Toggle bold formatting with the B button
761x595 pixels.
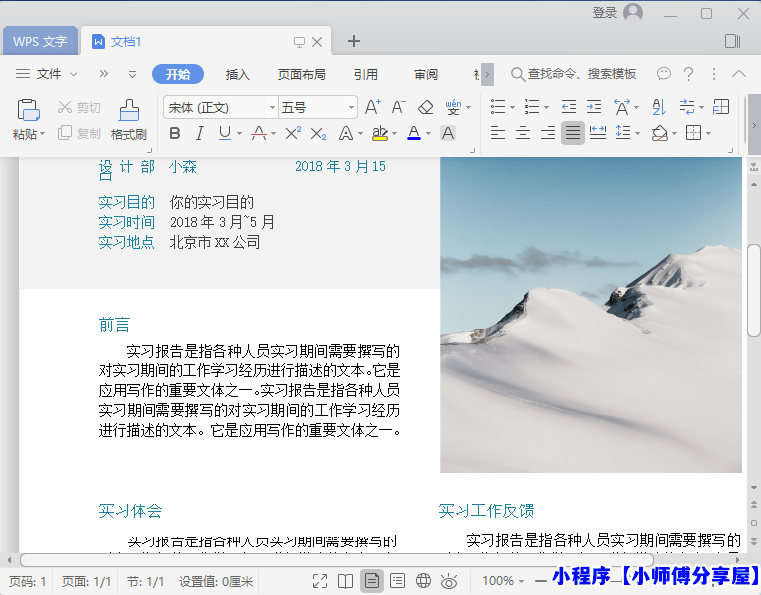(175, 133)
